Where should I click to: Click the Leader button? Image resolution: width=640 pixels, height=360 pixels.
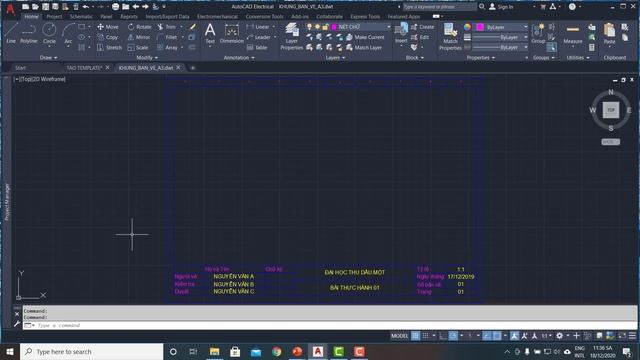pos(259,37)
